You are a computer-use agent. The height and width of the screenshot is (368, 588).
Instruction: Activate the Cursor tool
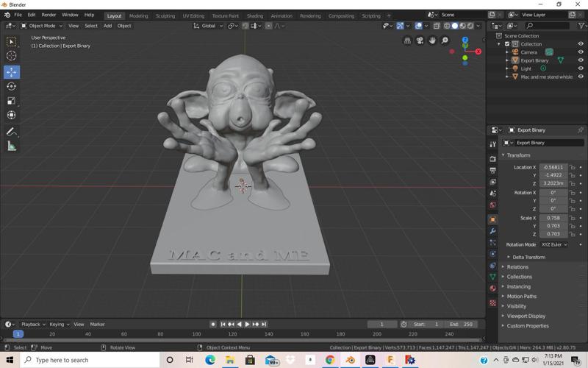click(11, 56)
